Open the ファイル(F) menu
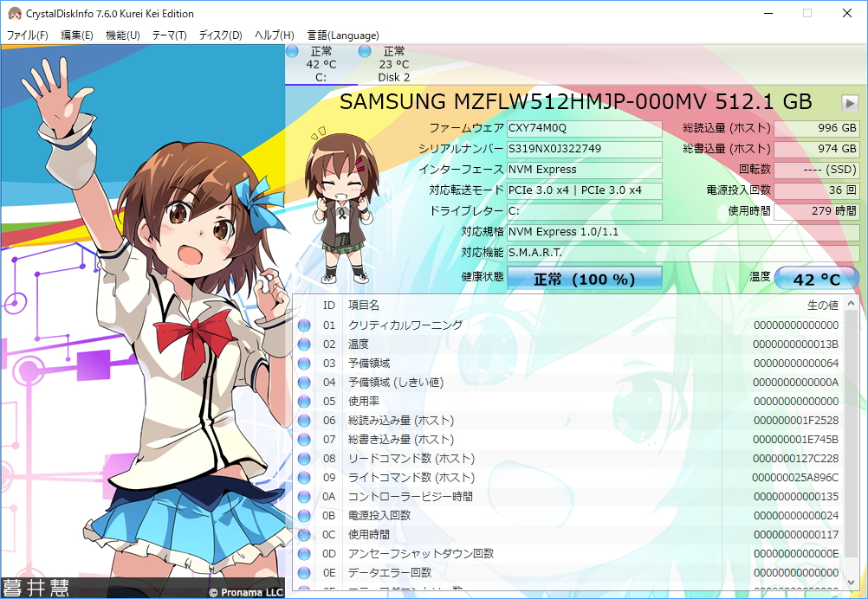The height and width of the screenshot is (599, 868). coord(27,35)
